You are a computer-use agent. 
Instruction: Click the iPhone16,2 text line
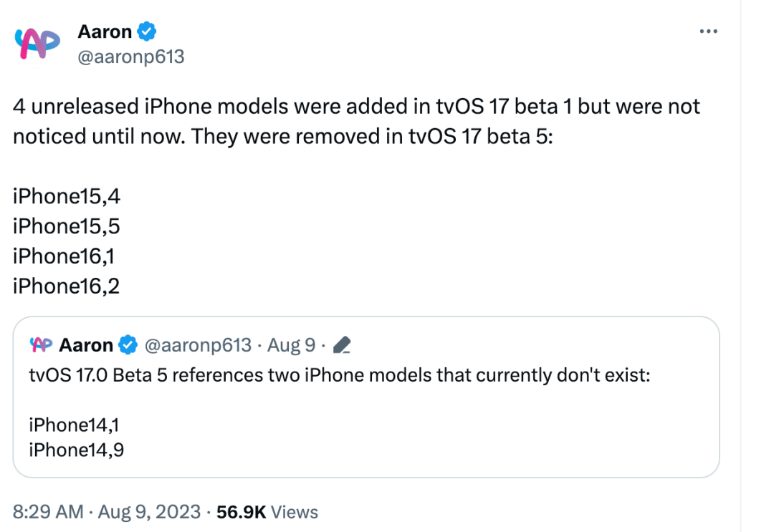[x=66, y=286]
